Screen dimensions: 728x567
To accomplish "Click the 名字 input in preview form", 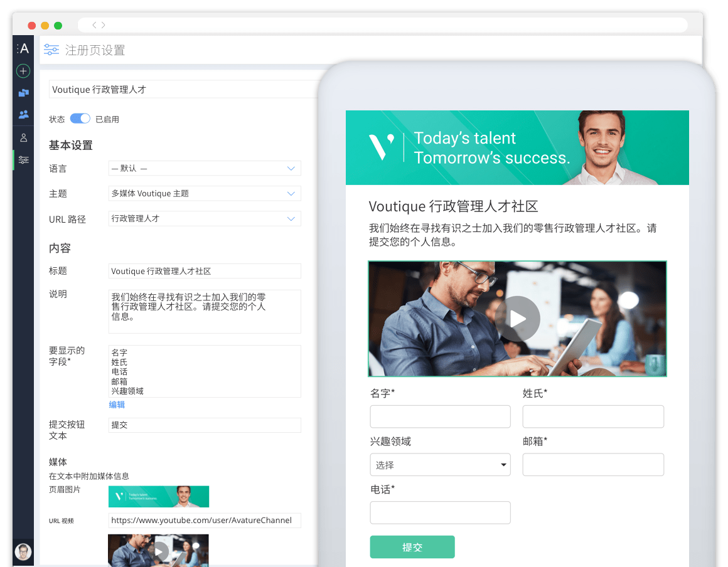I will [x=440, y=416].
